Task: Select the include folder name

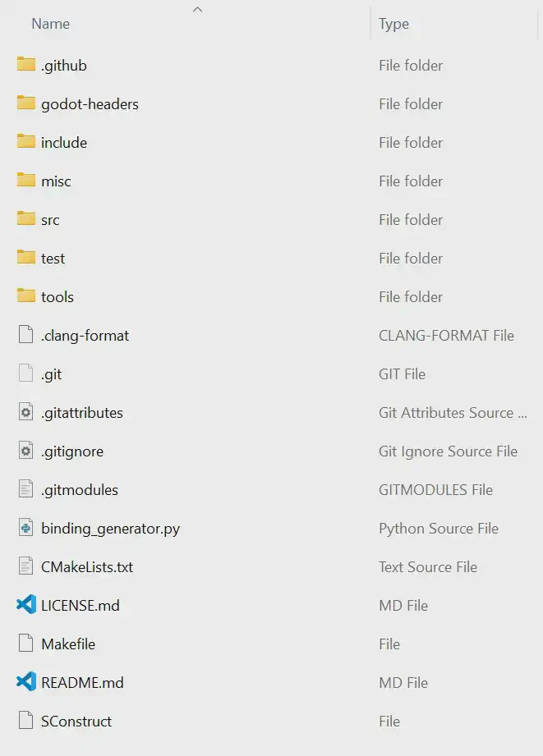Action: (x=64, y=143)
